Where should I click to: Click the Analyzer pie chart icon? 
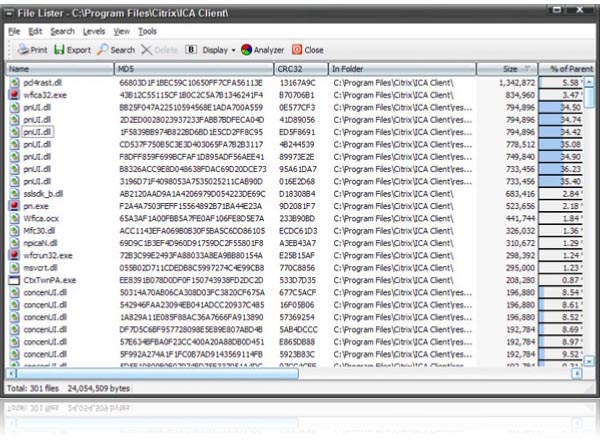(x=247, y=49)
